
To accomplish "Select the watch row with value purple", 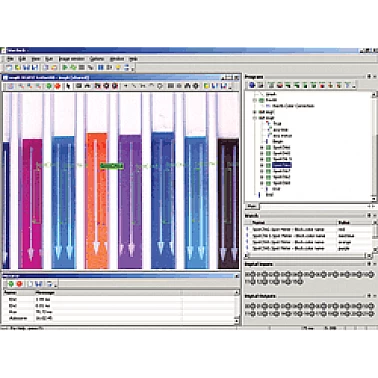I will [309, 248].
